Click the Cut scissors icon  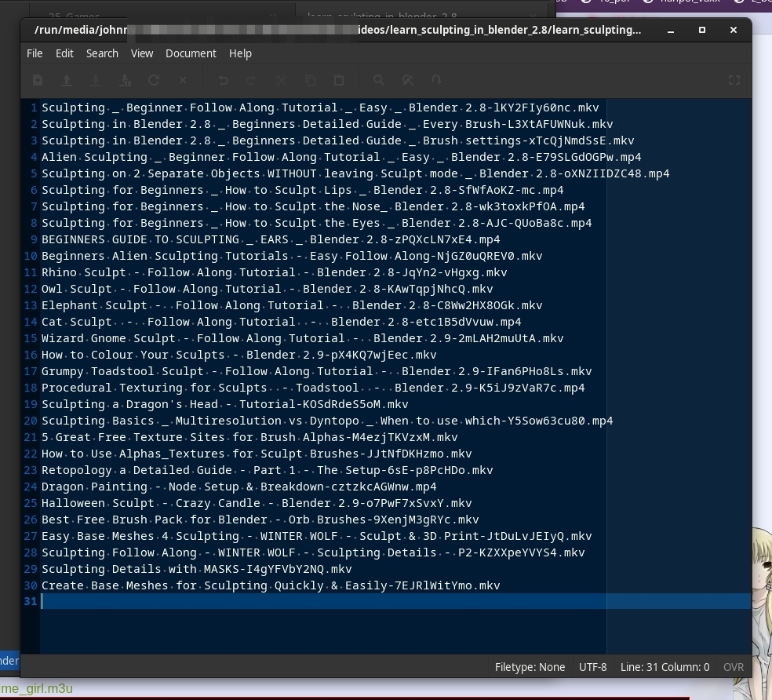click(281, 80)
